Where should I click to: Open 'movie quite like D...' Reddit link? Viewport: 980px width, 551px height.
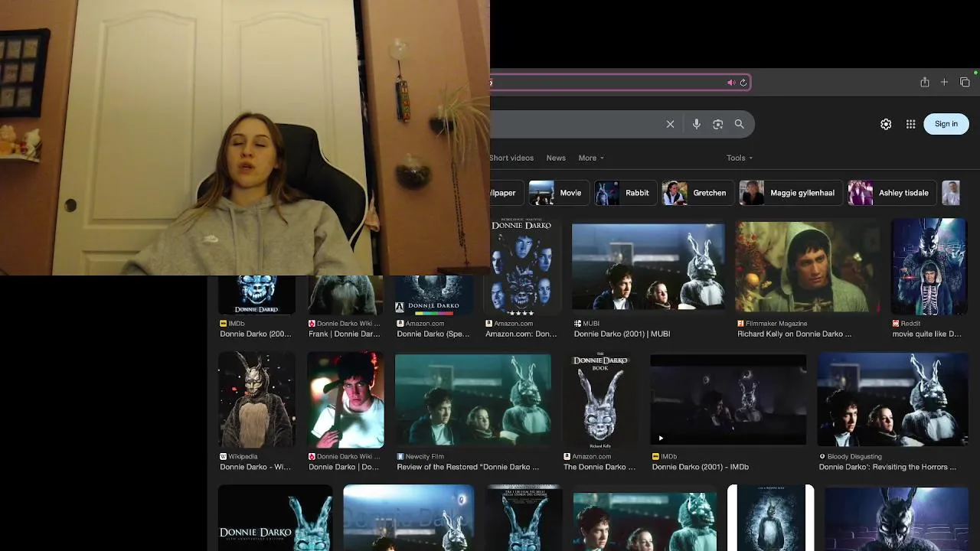click(926, 334)
